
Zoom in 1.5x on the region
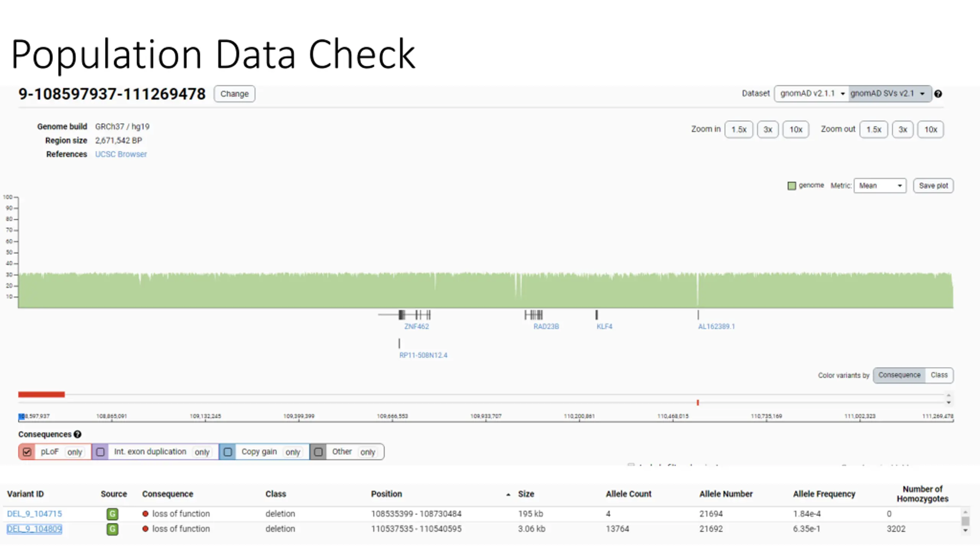click(738, 130)
